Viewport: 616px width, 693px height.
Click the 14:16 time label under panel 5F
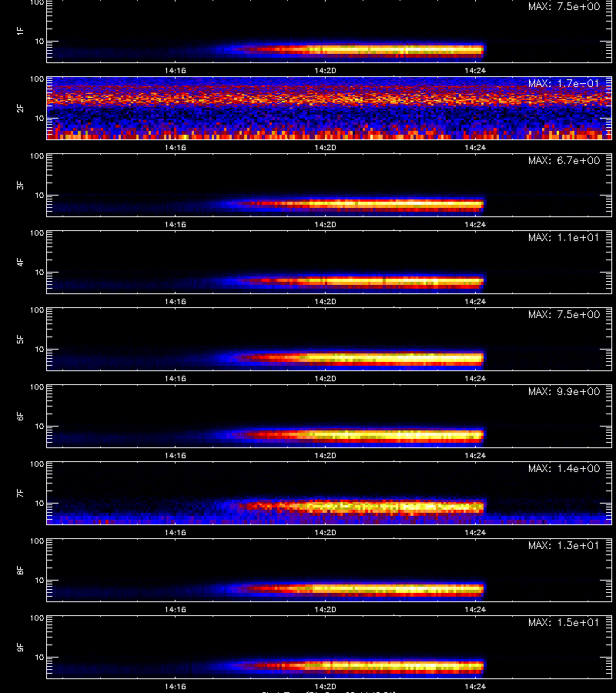[x=175, y=378]
